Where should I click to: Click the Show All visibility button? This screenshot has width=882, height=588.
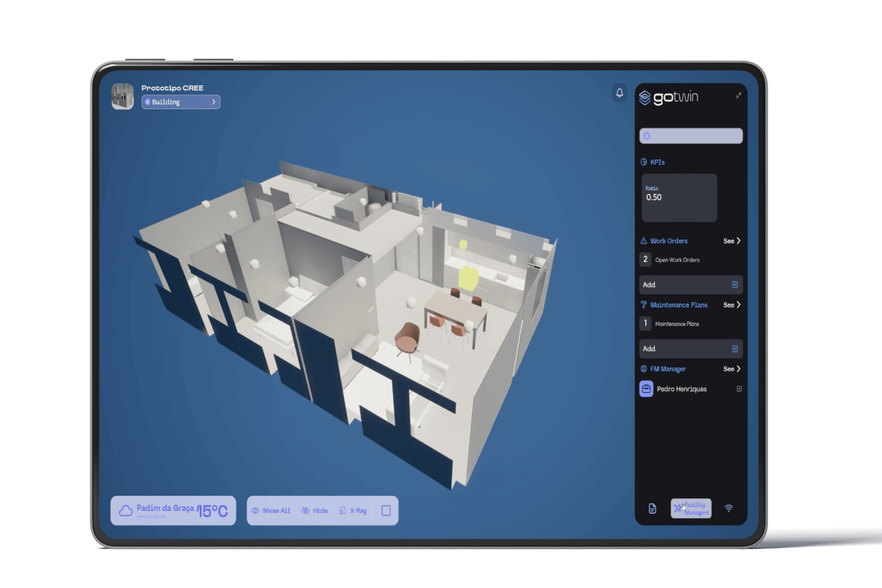point(271,510)
